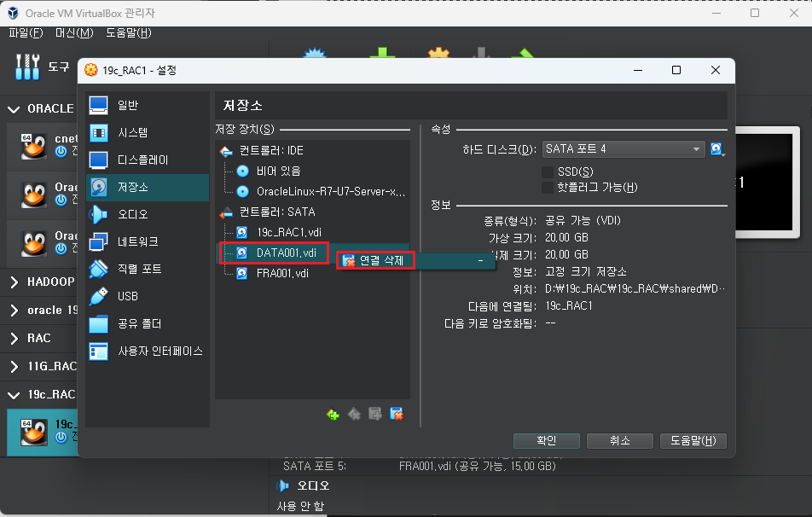Select the 19c_RAC1.vdi disk entry
This screenshot has width=812, height=517.
(x=288, y=233)
